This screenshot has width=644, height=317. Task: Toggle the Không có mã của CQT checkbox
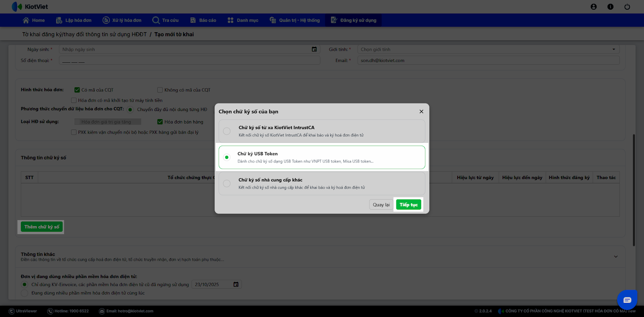[x=160, y=90]
